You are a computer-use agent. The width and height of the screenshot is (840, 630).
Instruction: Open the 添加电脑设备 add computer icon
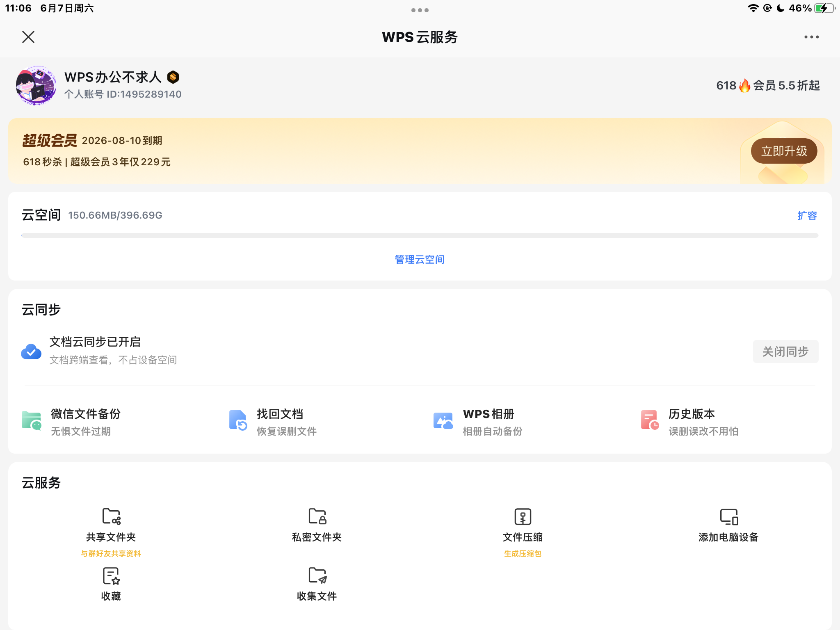click(729, 517)
